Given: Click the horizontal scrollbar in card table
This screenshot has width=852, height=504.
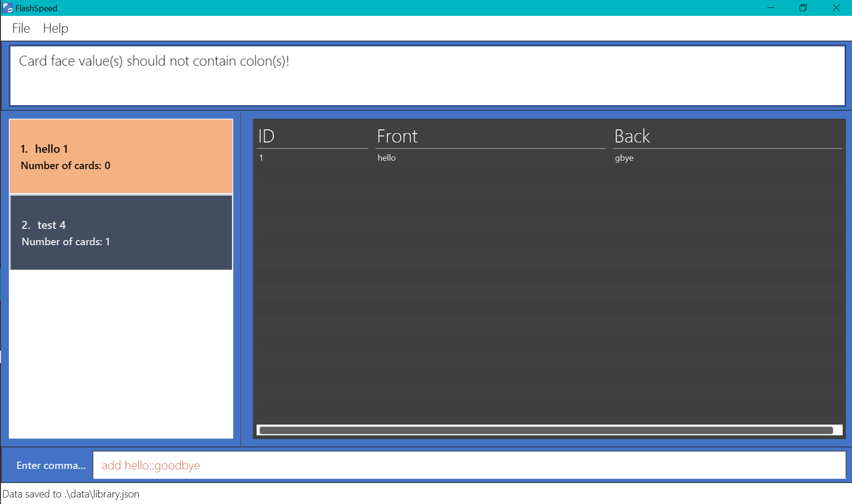Looking at the screenshot, I should point(546,430).
